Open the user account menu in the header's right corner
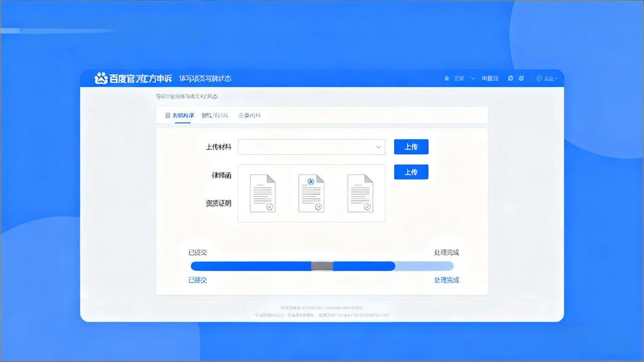Viewport: 644px width, 362px height. coord(547,78)
